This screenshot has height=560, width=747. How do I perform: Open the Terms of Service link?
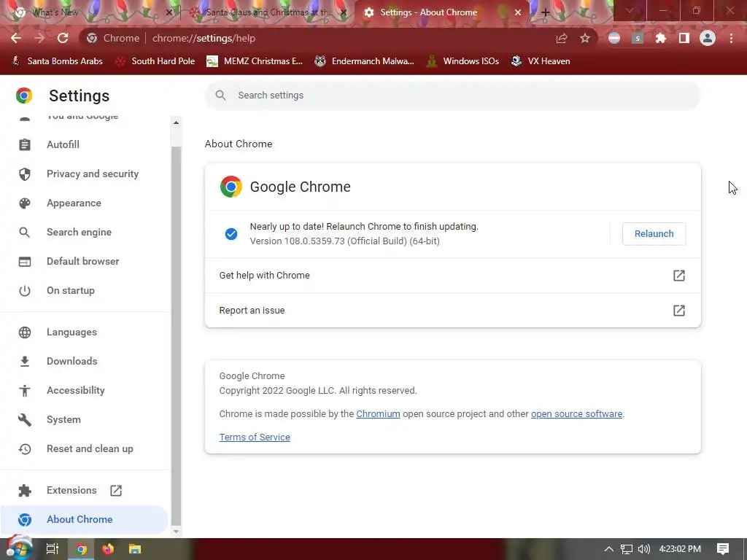255,437
